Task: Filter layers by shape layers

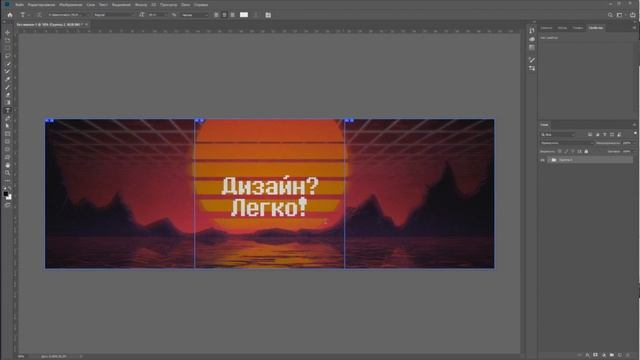Action: [612, 134]
